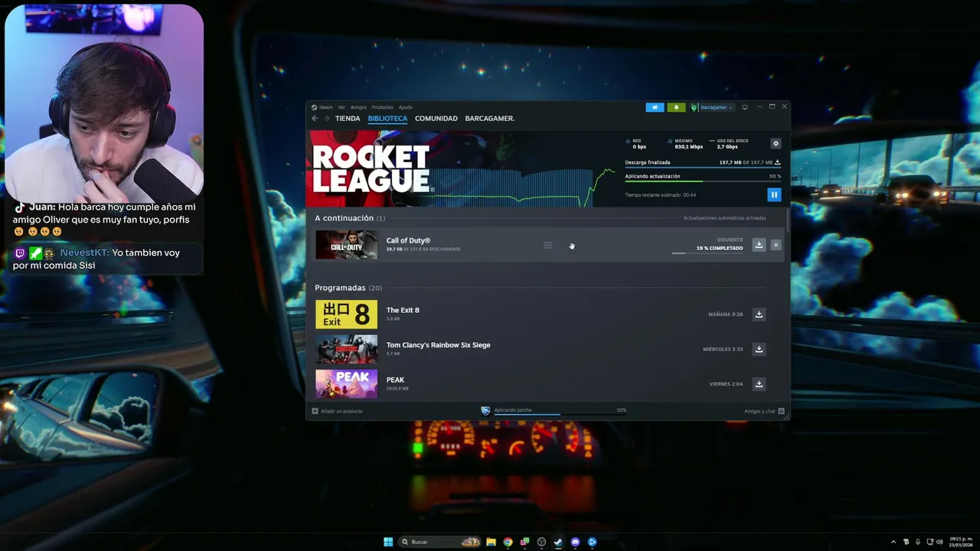
Task: Click the A continuación heading
Action: coord(350,218)
